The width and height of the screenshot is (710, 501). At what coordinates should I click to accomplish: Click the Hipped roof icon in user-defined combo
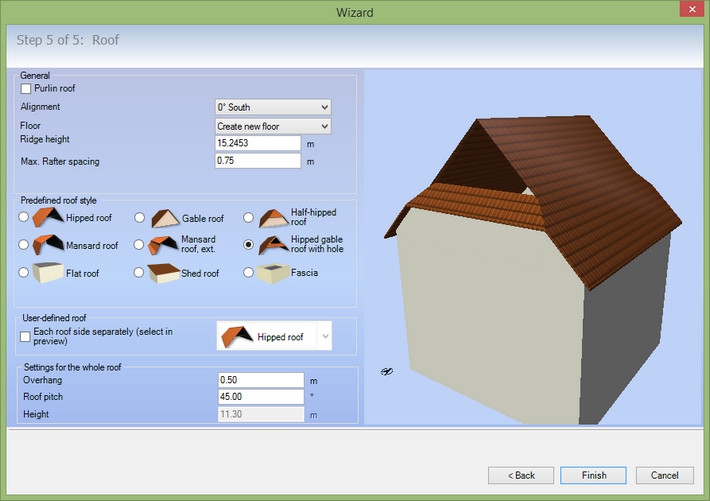[237, 337]
